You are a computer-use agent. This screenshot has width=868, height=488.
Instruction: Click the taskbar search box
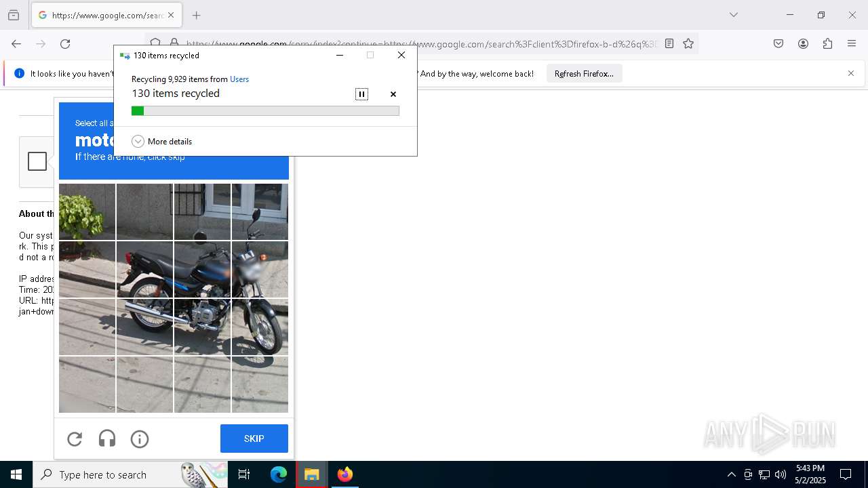pos(130,474)
